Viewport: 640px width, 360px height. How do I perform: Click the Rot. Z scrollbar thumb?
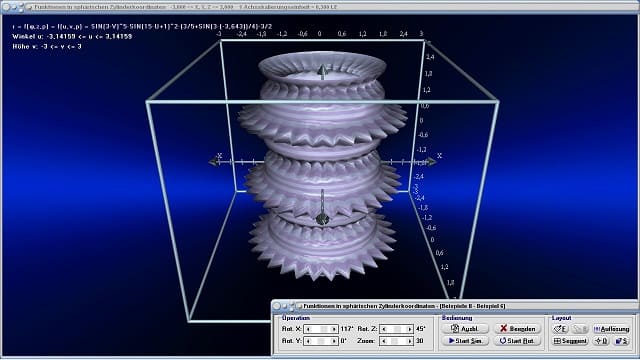[x=397, y=329]
